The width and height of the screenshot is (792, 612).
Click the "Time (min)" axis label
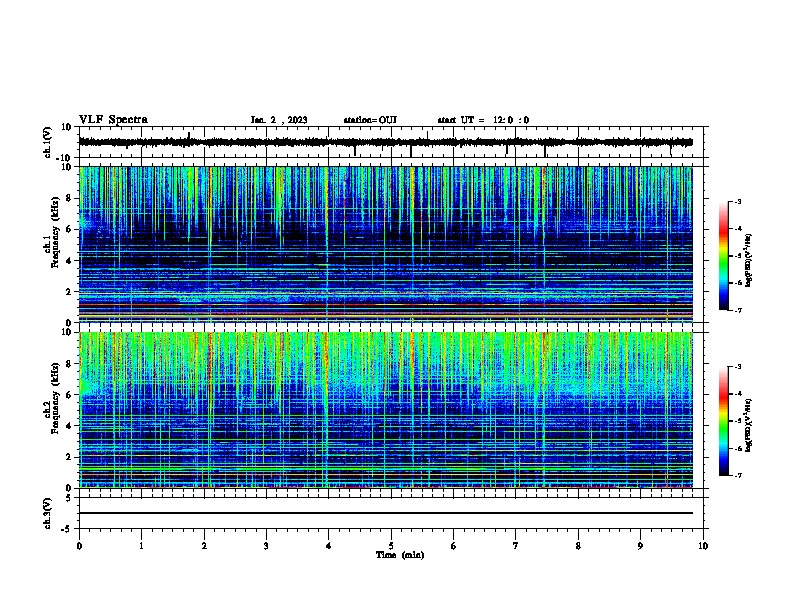[400, 555]
